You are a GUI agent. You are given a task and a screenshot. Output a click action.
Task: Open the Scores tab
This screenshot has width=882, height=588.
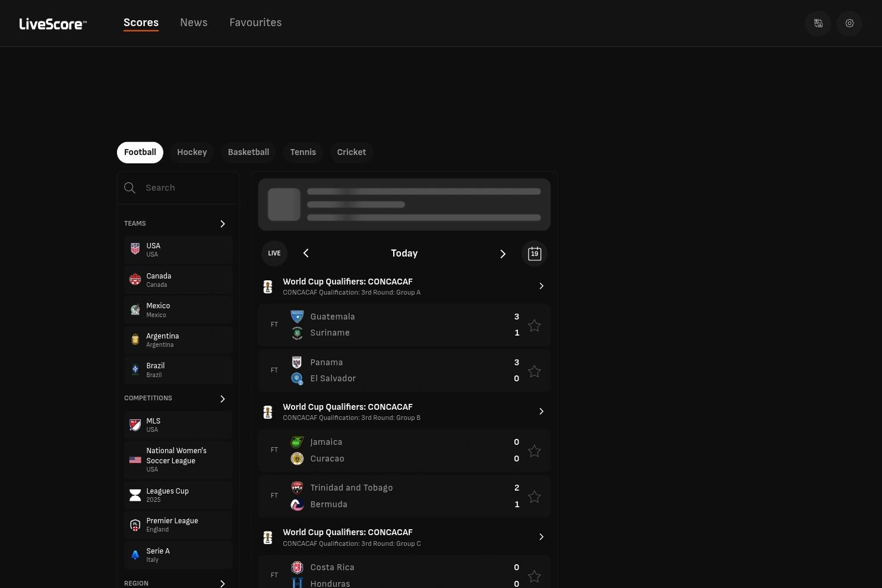141,23
